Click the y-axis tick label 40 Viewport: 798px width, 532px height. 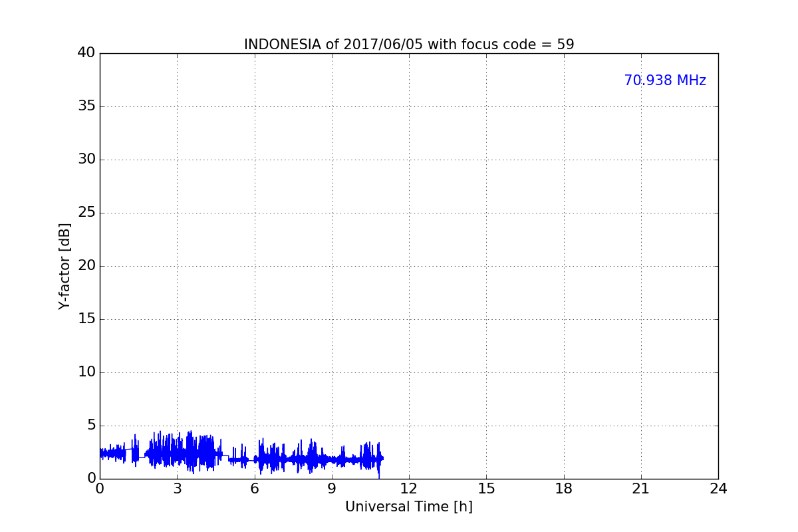86,53
